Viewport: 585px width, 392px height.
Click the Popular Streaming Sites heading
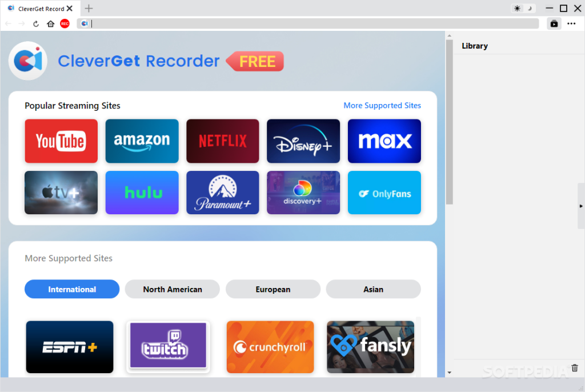click(73, 106)
